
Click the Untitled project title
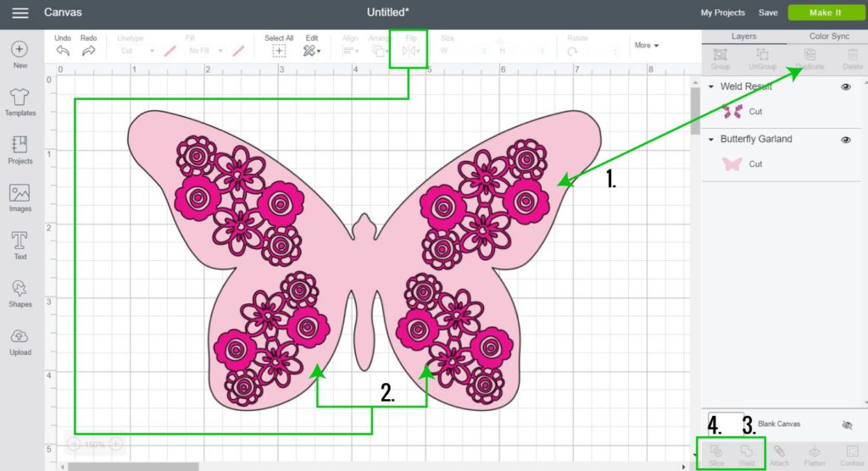[387, 12]
